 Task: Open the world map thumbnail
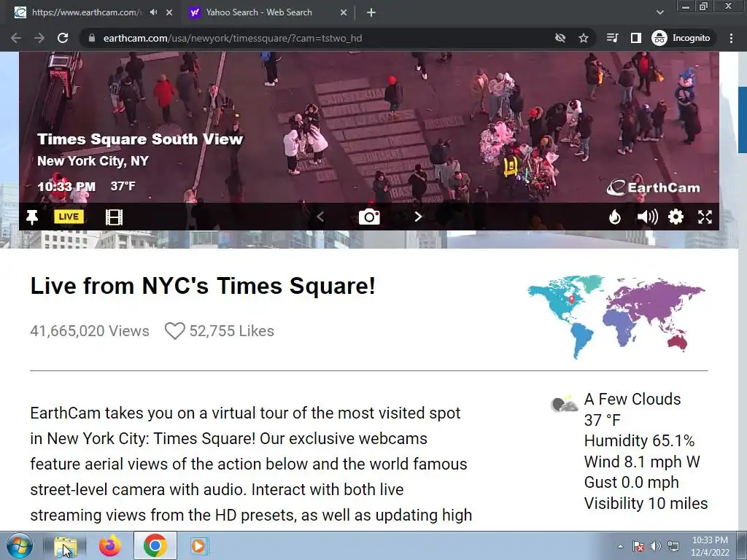click(x=616, y=316)
